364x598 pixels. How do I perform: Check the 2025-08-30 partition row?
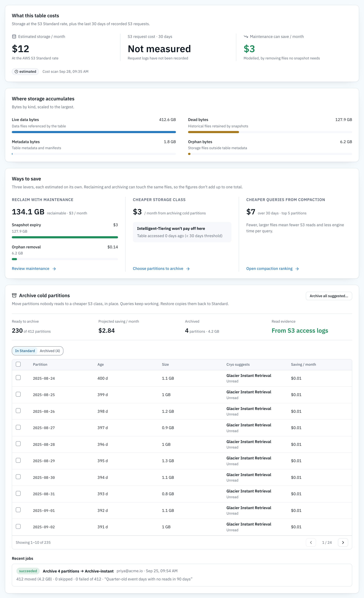(18, 477)
